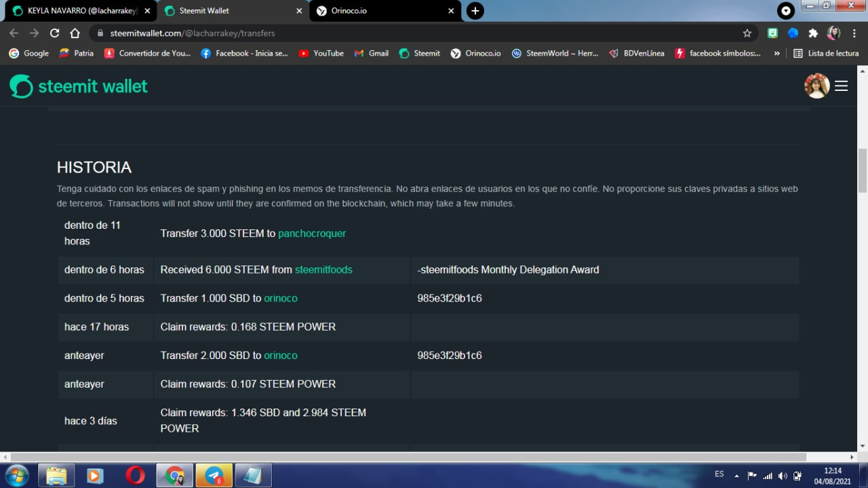Click the volume speaker tray icon
This screenshot has height=488, width=868.
point(783,476)
